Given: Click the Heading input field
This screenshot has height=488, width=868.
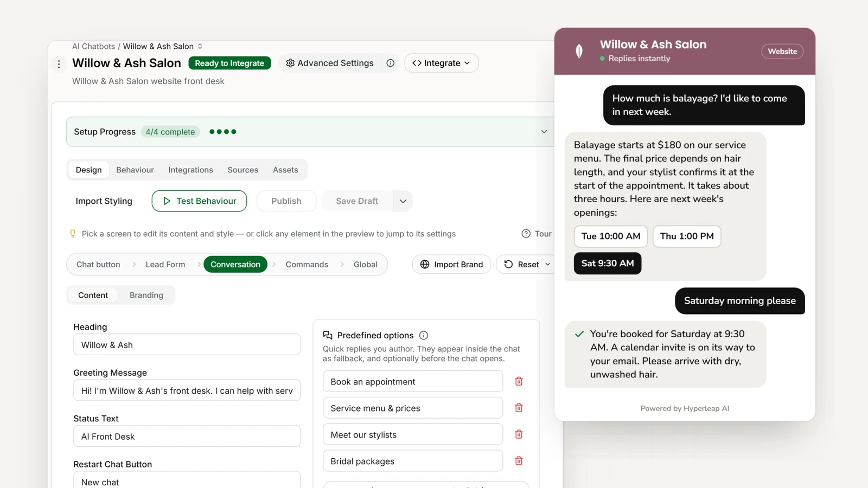Looking at the screenshot, I should click(x=187, y=345).
